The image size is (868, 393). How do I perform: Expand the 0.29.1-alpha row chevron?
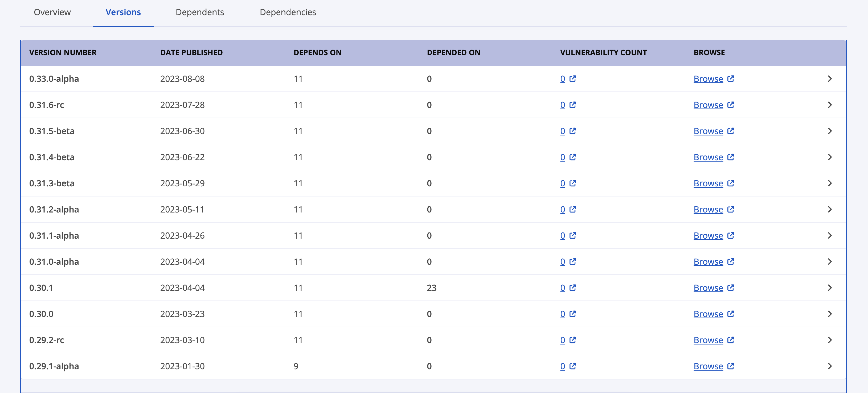point(830,366)
